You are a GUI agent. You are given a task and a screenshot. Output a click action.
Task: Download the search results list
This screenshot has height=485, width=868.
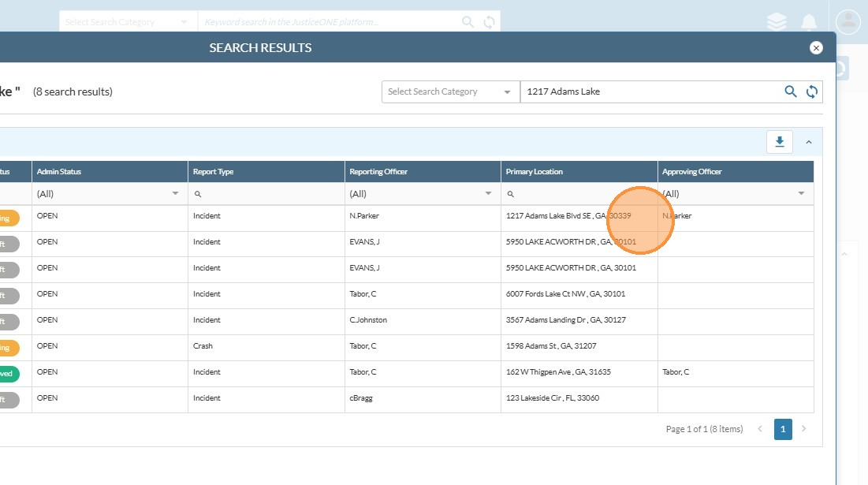pos(780,142)
